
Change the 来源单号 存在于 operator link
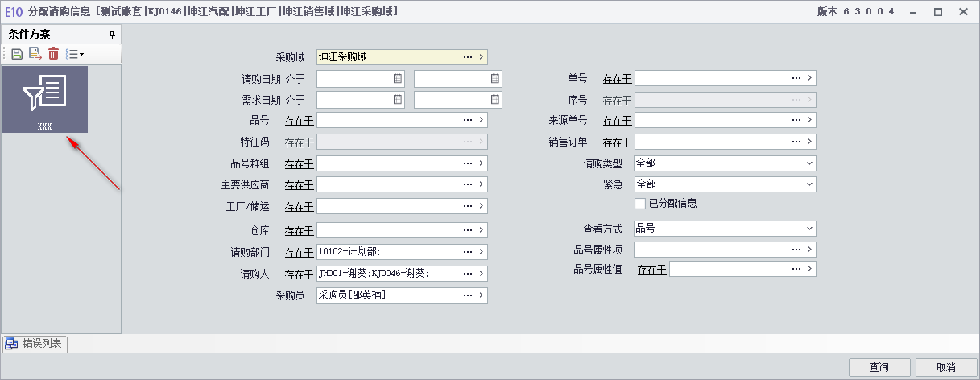tap(617, 120)
